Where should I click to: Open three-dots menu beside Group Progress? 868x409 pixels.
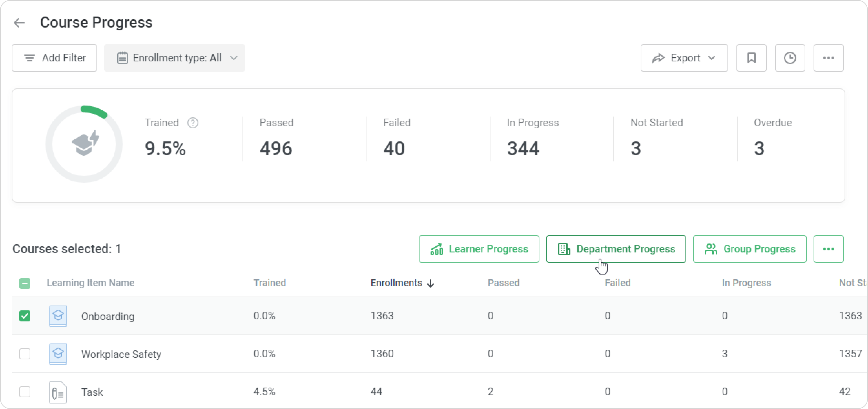pos(828,249)
